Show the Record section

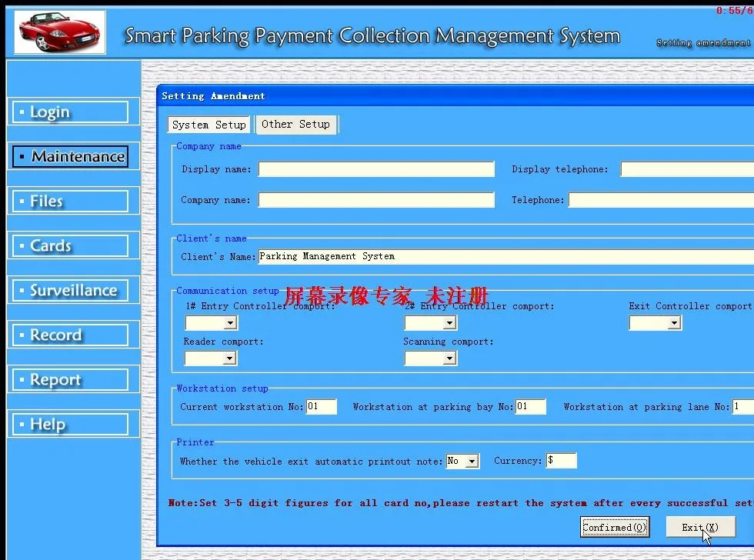[x=70, y=335]
